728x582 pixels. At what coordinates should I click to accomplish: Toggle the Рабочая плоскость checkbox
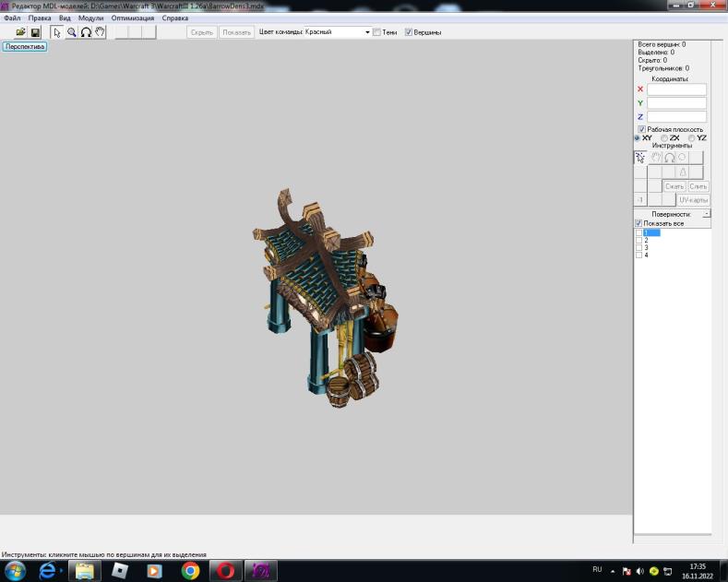tap(641, 129)
